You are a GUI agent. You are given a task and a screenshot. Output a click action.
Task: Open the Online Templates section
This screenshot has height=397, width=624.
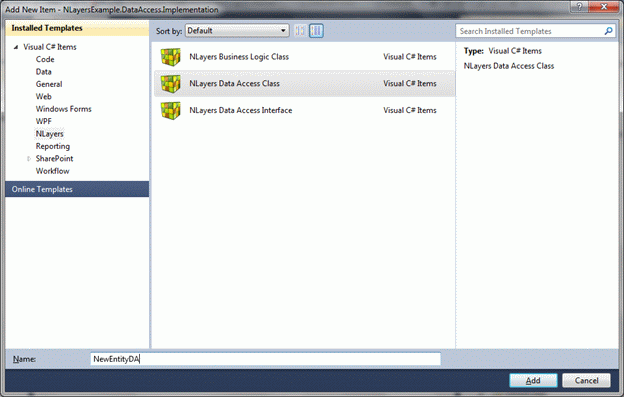[x=77, y=189]
